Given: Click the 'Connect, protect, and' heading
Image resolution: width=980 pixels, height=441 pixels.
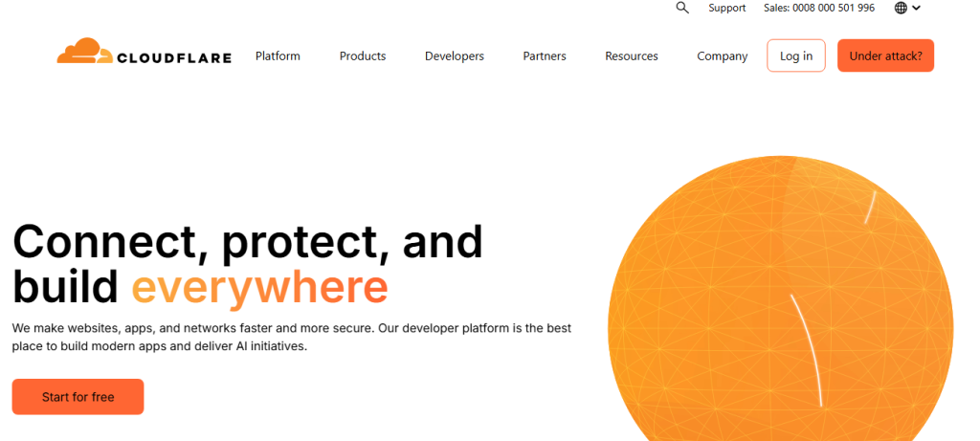Looking at the screenshot, I should coord(248,242).
